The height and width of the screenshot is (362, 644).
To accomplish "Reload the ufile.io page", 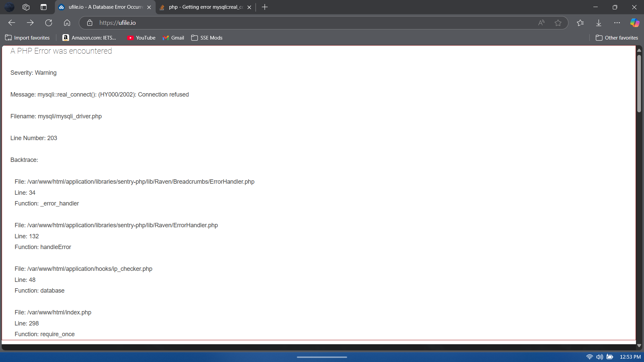I will tap(49, 23).
